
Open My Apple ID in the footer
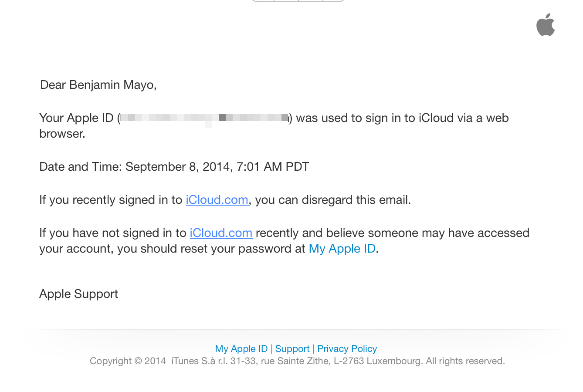click(241, 349)
